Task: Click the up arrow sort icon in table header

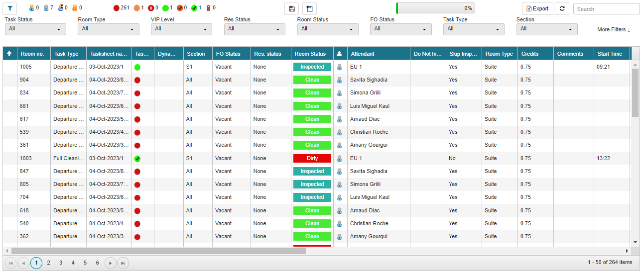Action: 9,54
